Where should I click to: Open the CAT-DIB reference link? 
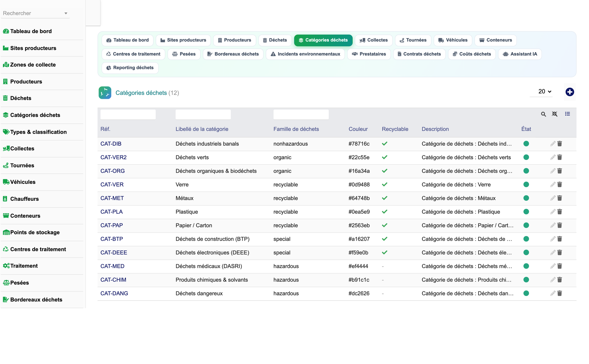(111, 144)
